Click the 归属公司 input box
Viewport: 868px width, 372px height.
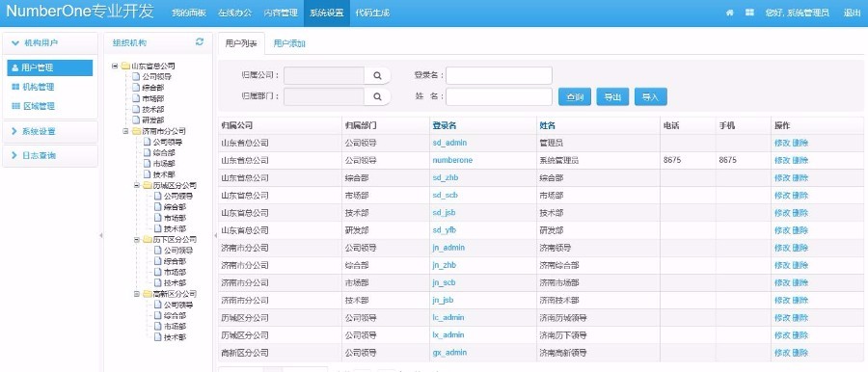pyautogui.click(x=324, y=76)
